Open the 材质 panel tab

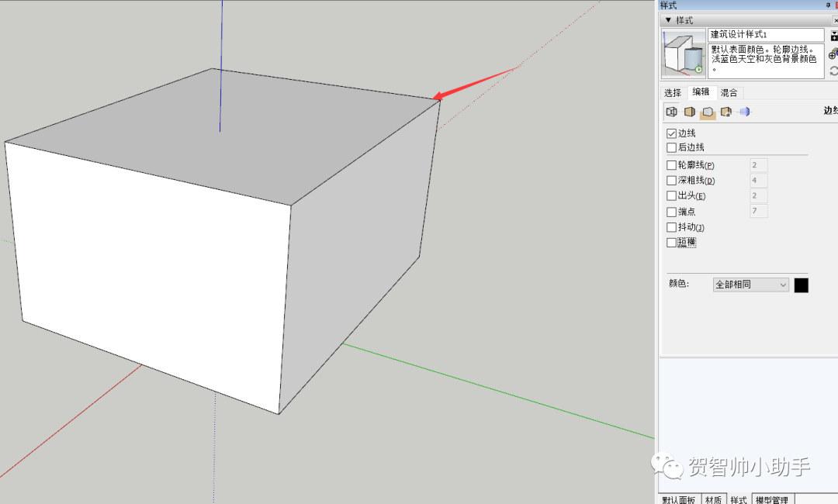click(713, 499)
